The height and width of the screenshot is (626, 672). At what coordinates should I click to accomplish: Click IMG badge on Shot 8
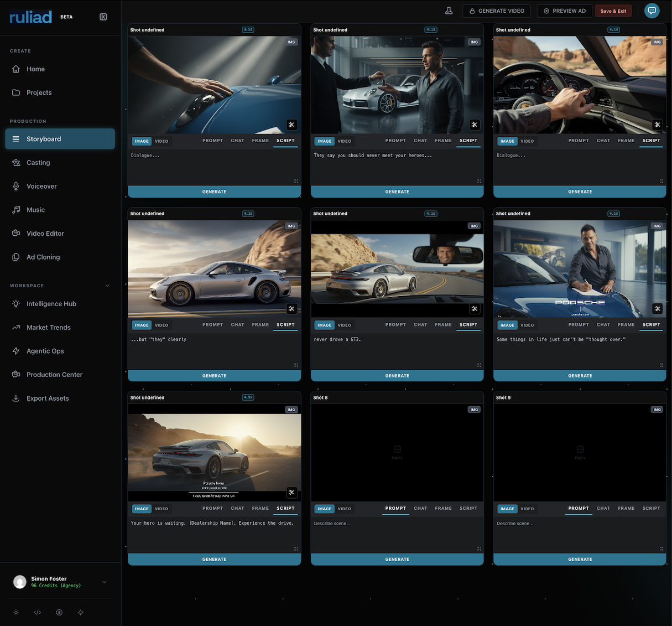[x=474, y=410]
